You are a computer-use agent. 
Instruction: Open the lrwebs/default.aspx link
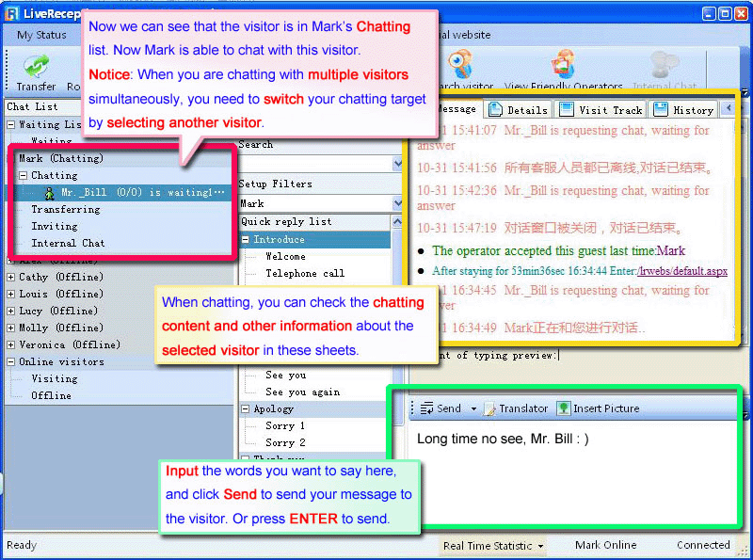682,271
